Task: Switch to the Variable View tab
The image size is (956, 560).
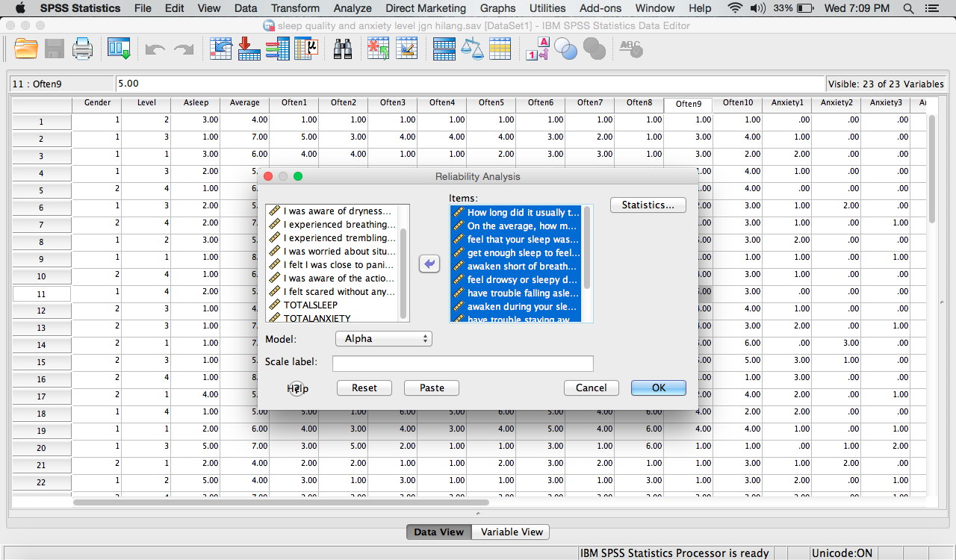Action: tap(512, 532)
